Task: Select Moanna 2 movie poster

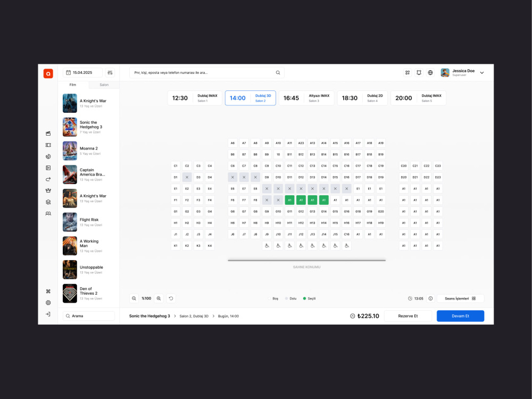Action: pos(70,151)
